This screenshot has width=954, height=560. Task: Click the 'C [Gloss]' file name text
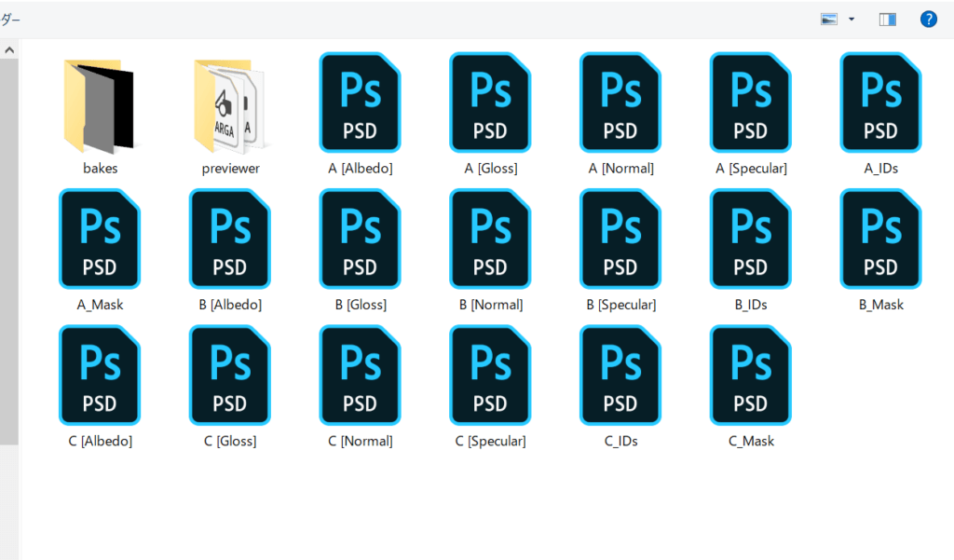click(x=230, y=442)
